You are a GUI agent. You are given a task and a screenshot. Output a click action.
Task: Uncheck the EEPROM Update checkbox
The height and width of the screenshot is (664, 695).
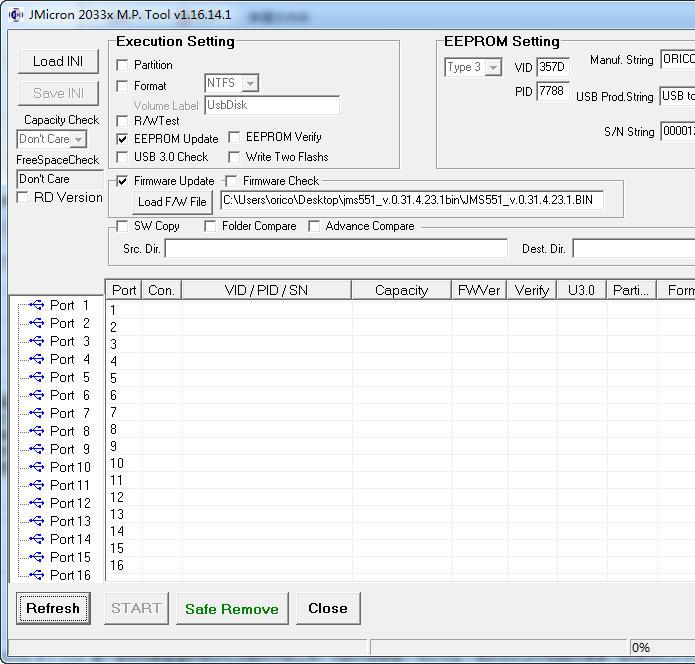[122, 139]
